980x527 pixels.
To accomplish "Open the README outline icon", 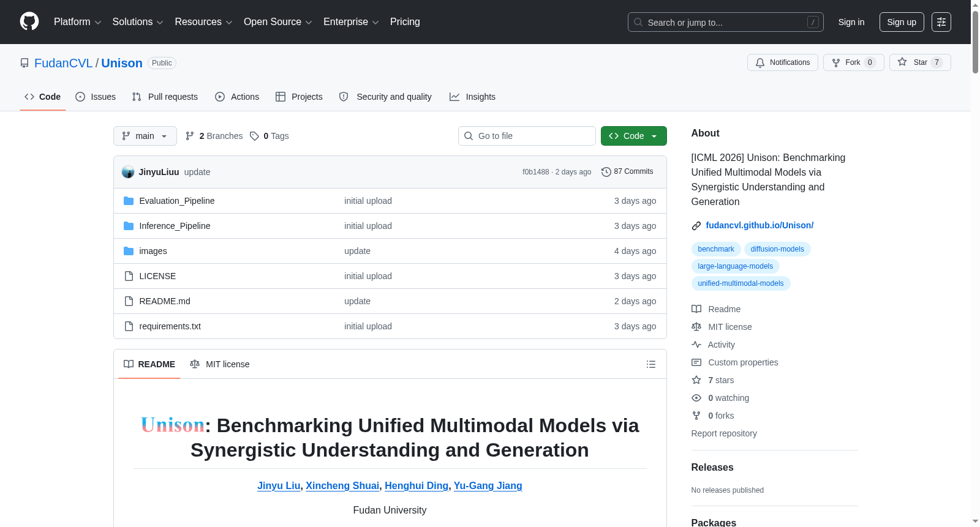I will pyautogui.click(x=650, y=364).
